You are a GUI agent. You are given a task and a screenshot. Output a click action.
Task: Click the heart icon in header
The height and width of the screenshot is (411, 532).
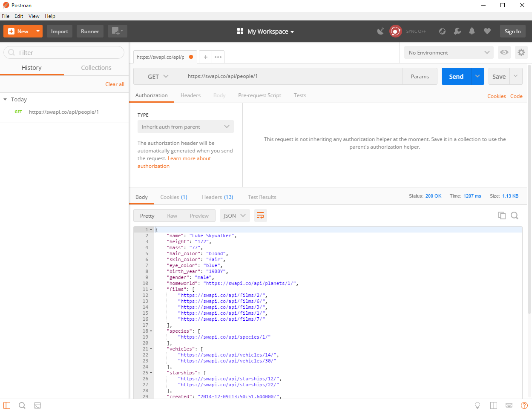click(x=487, y=31)
